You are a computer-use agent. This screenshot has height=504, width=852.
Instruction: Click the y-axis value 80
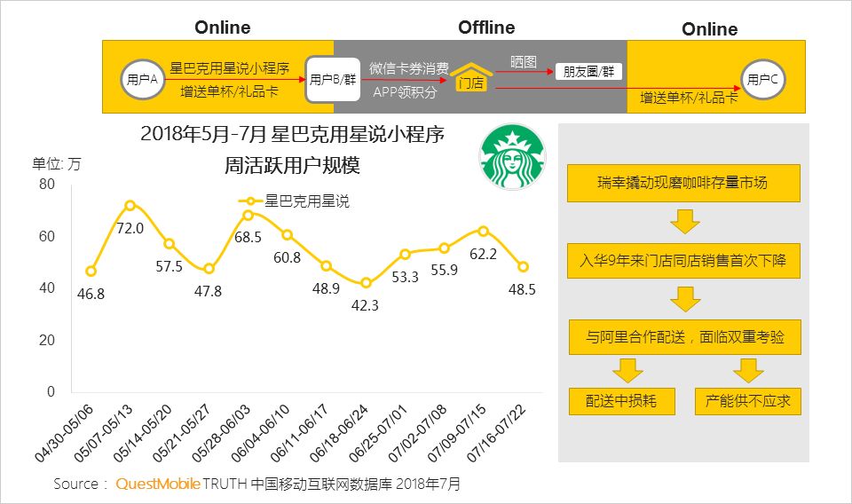click(x=47, y=184)
